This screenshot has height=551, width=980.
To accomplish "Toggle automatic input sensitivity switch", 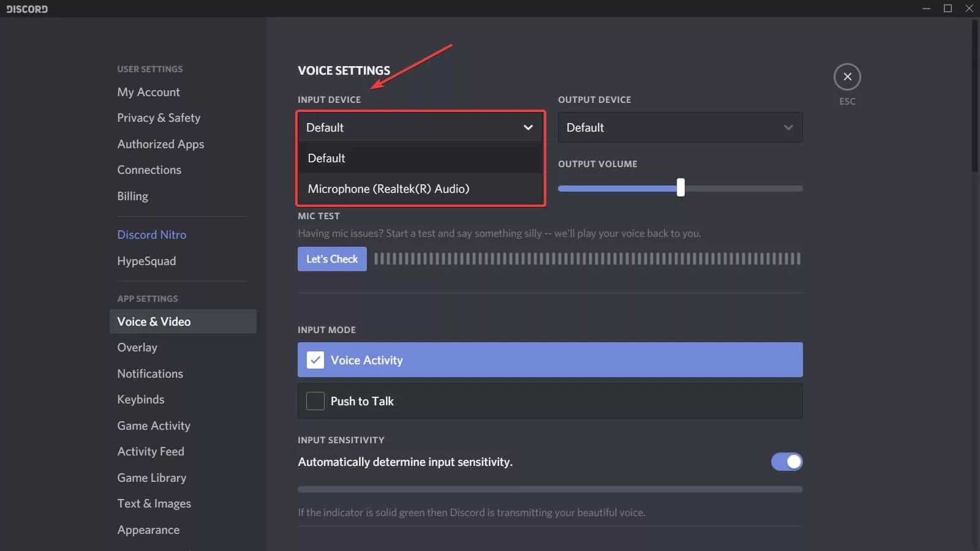I will tap(786, 462).
